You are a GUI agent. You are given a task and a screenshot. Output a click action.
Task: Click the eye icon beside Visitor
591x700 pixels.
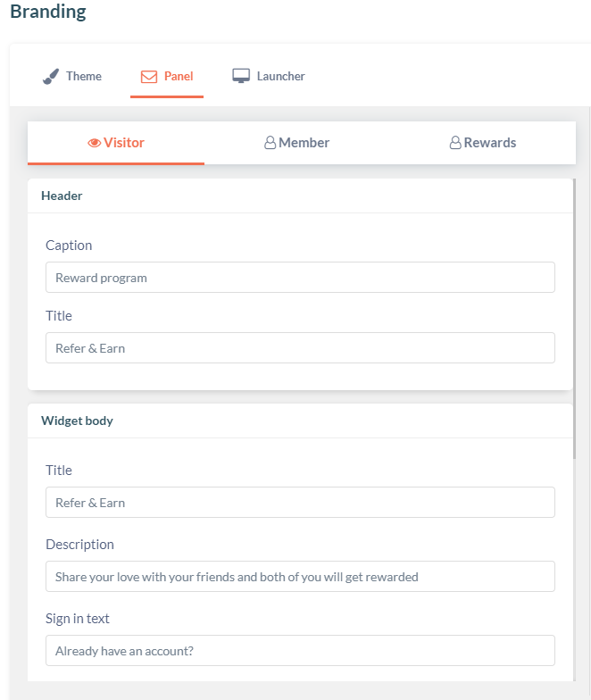pos(95,143)
